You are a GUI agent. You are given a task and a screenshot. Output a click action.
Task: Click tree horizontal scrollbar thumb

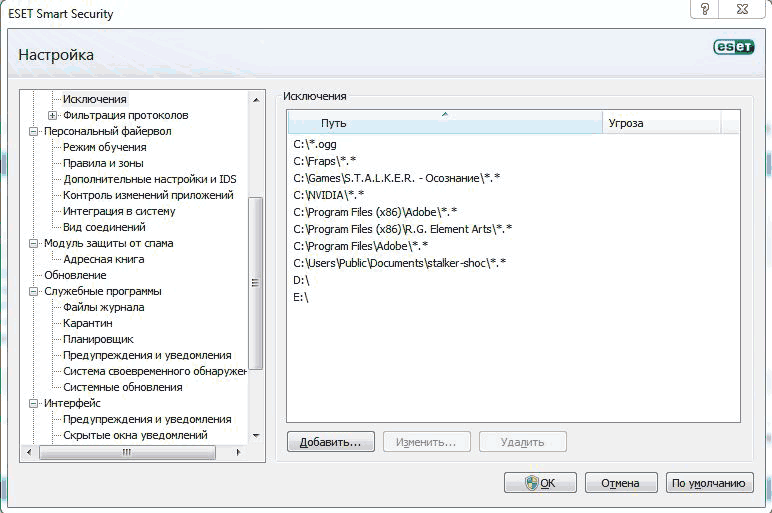[x=127, y=452]
